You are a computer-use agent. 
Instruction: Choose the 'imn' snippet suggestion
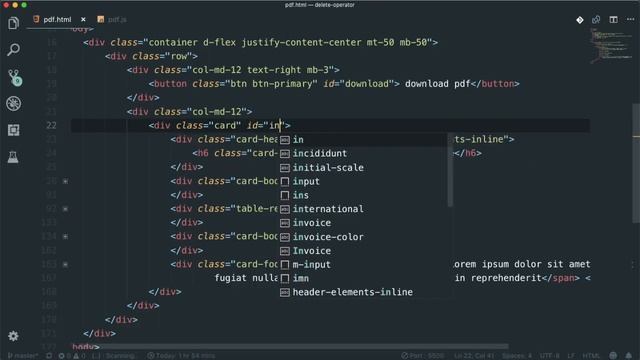[363, 278]
